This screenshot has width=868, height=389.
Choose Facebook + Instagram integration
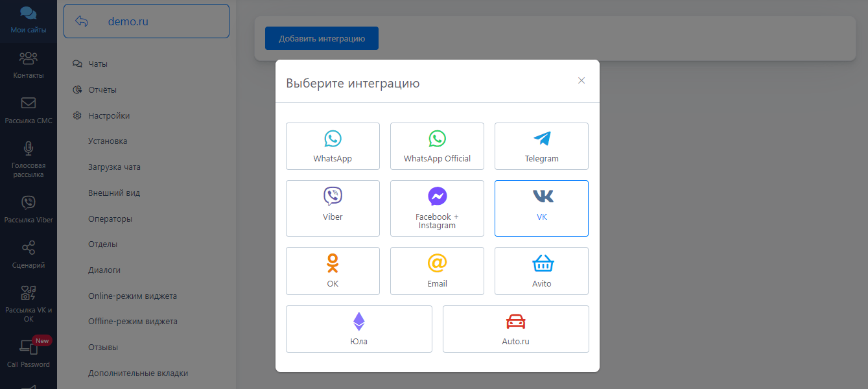pos(437,208)
